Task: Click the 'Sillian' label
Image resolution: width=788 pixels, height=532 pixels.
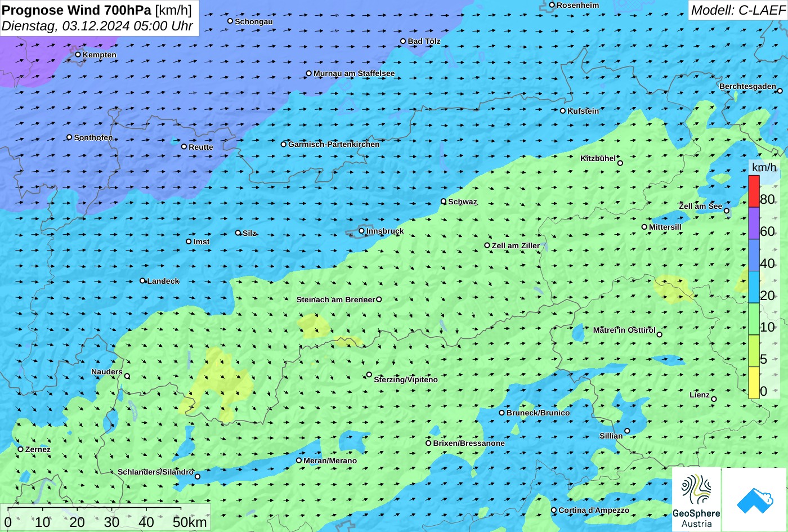Action: point(611,436)
